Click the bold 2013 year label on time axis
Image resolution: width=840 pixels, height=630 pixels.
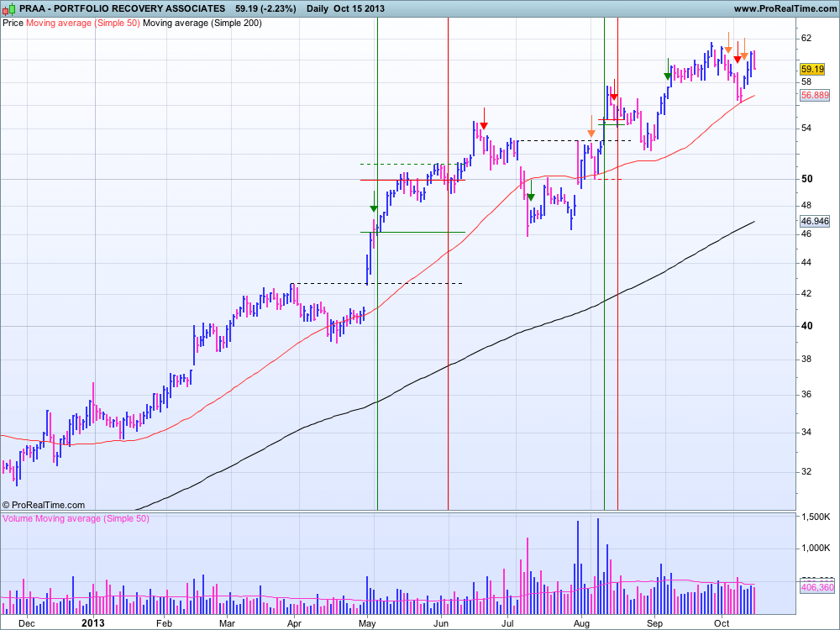tap(92, 623)
